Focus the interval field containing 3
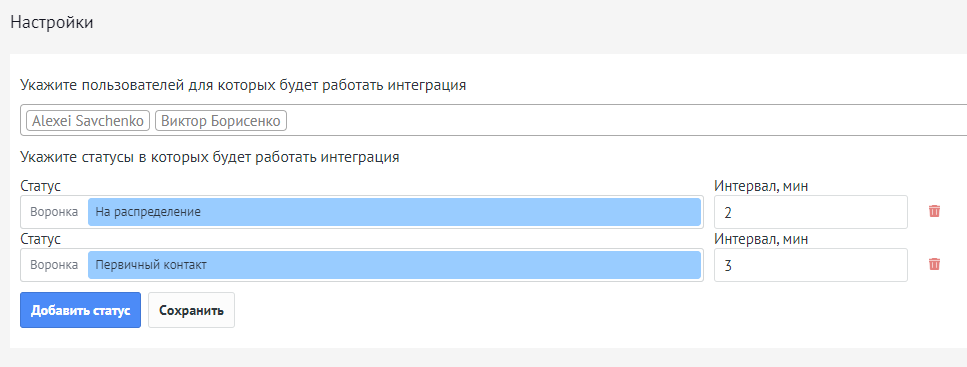Image resolution: width=967 pixels, height=367 pixels. click(x=810, y=265)
